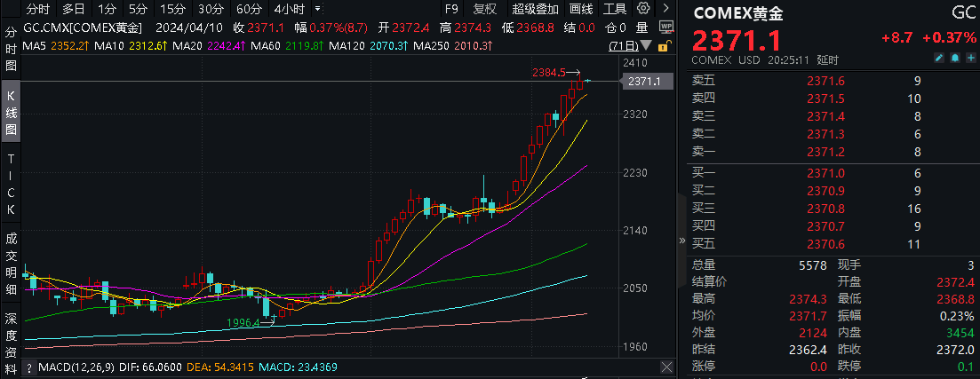
Task: Click the large 2371.1 last price
Action: pyautogui.click(x=737, y=41)
